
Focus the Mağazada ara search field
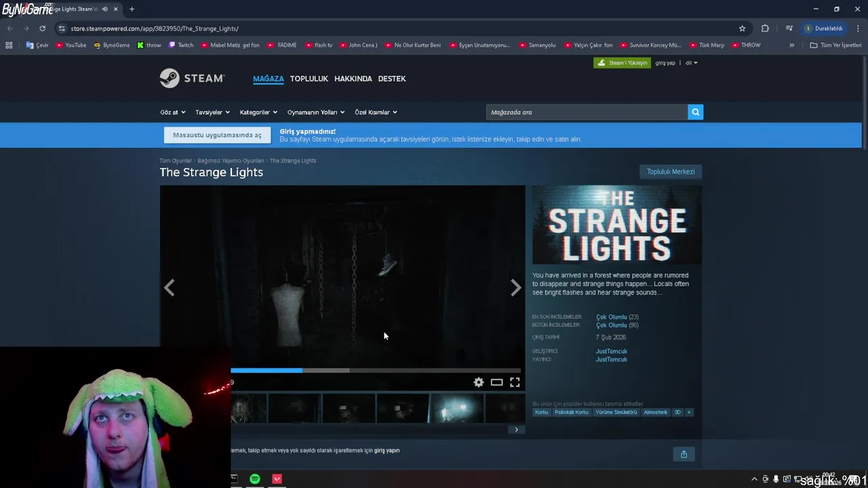pos(587,113)
